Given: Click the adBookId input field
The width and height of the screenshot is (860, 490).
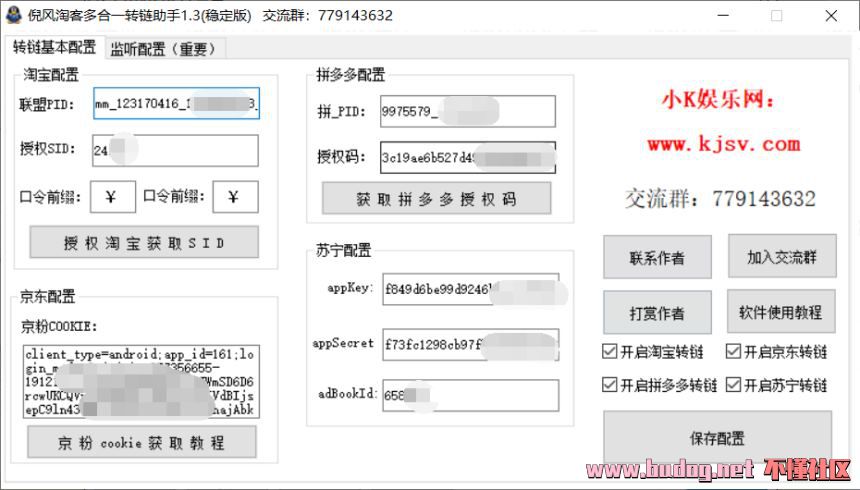Looking at the screenshot, I should (471, 395).
